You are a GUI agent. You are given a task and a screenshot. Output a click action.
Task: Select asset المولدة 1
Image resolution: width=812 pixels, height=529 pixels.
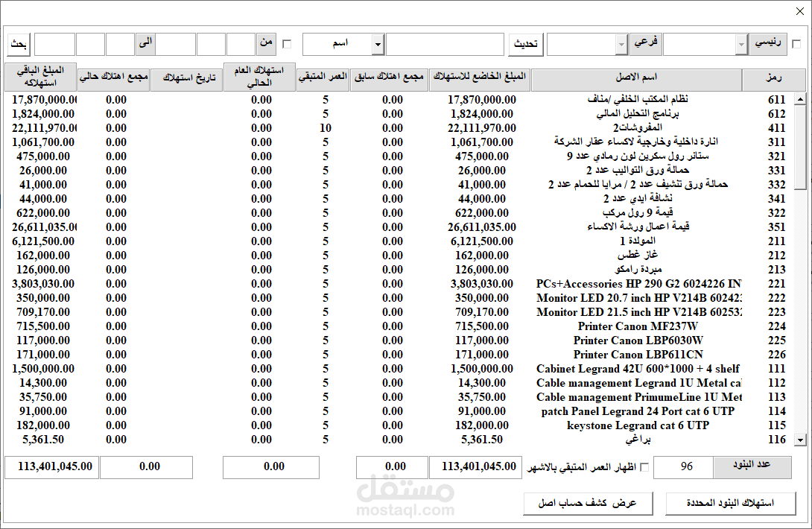399,241
